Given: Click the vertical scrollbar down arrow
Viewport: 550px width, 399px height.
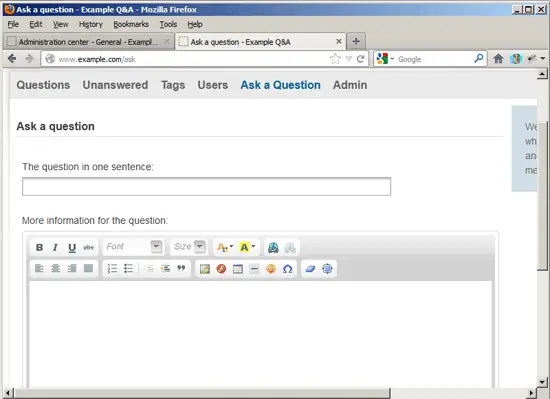Looking at the screenshot, I should 542,382.
